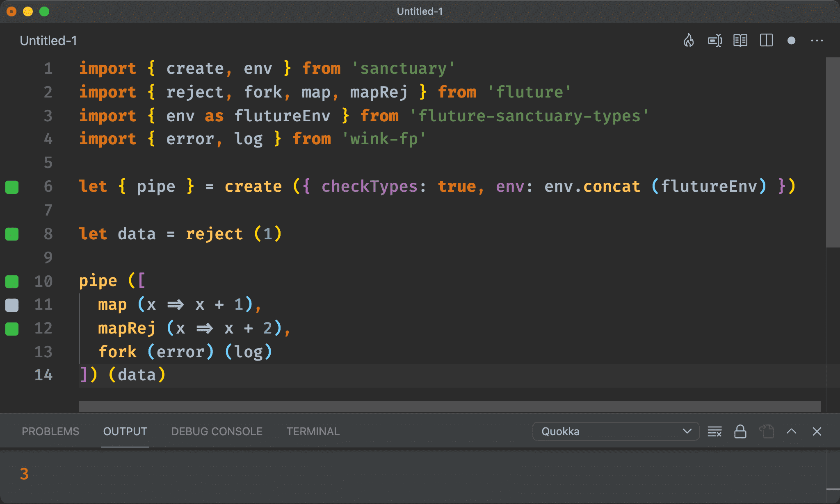Maximize the panel with the up chevron

792,431
